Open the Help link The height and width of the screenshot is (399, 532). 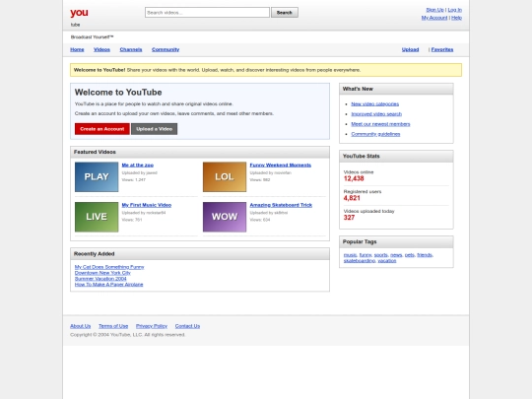coord(457,18)
